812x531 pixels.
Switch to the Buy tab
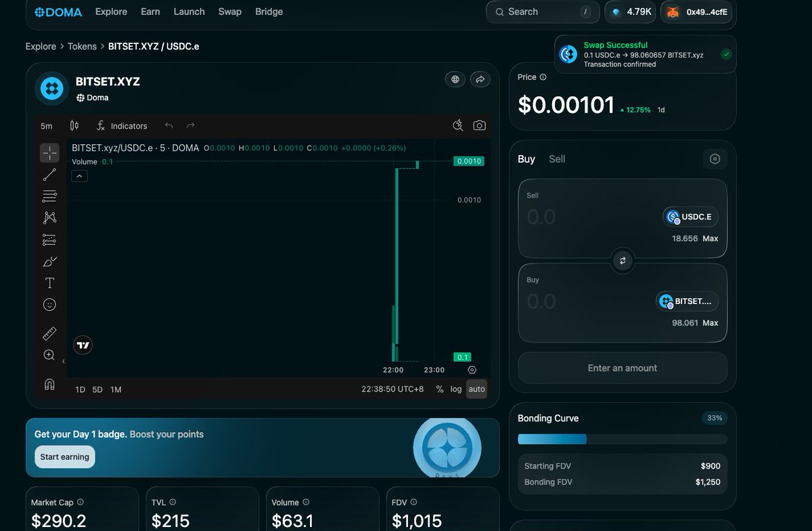click(x=526, y=158)
